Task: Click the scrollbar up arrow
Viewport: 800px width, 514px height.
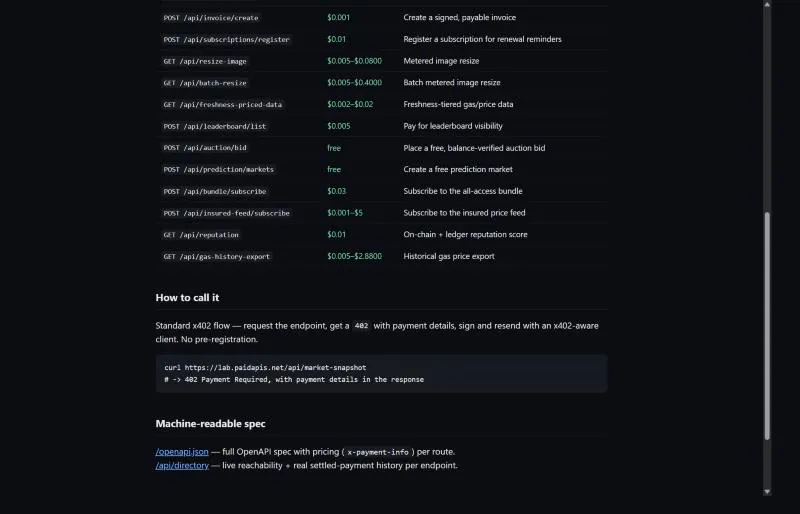Action: [766, 5]
